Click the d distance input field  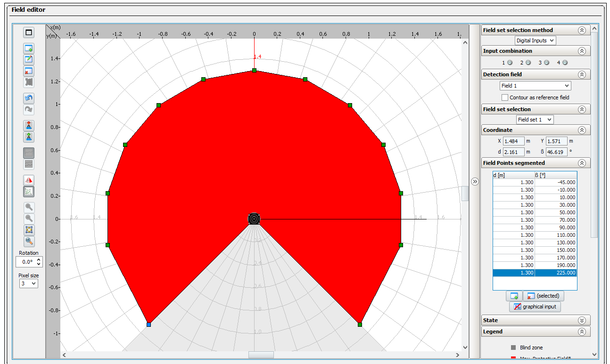click(514, 152)
